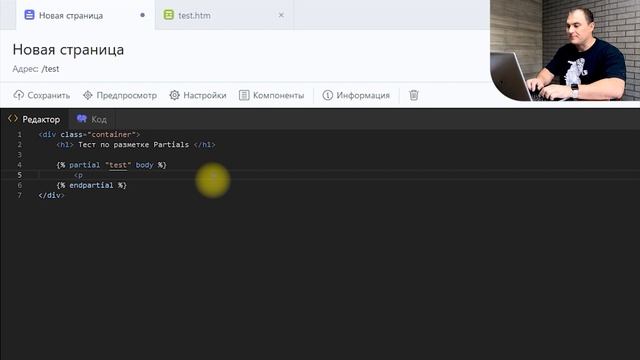Switch to the test.htm tab
Viewport: 640px width, 360px height.
point(224,15)
